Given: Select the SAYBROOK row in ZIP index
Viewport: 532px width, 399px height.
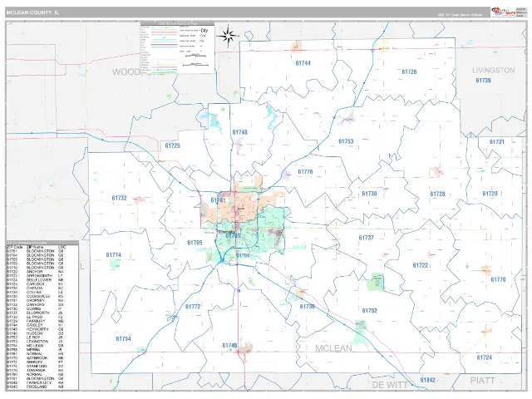Looking at the screenshot, I should coord(35,358).
